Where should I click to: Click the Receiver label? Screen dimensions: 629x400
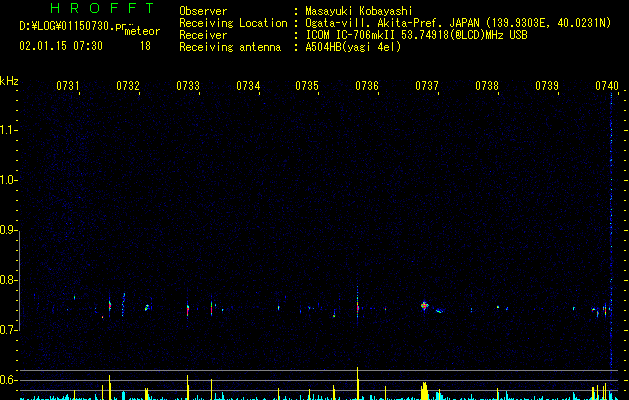(x=203, y=35)
